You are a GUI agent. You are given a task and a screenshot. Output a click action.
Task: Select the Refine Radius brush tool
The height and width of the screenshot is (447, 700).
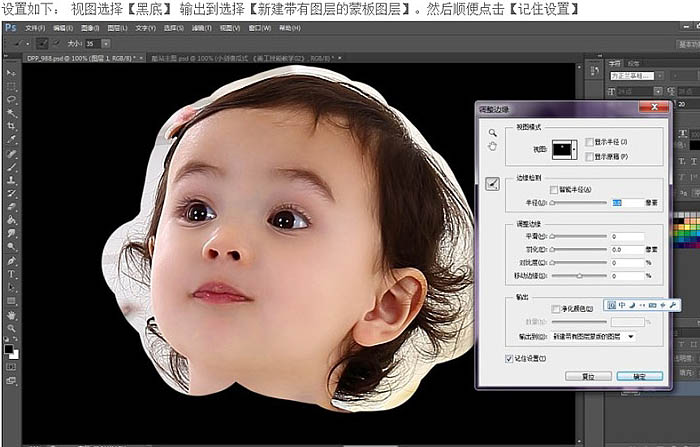(492, 183)
